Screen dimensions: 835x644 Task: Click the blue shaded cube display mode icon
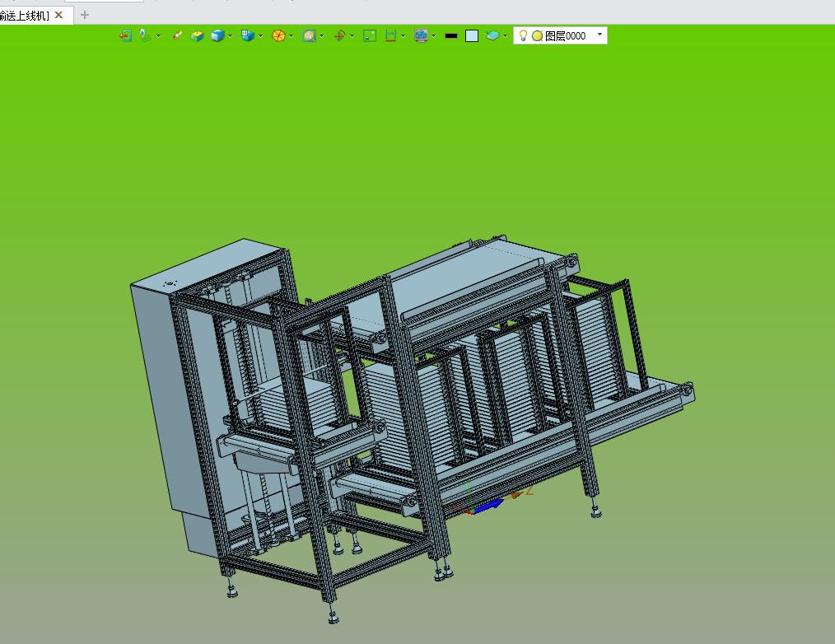pos(217,35)
